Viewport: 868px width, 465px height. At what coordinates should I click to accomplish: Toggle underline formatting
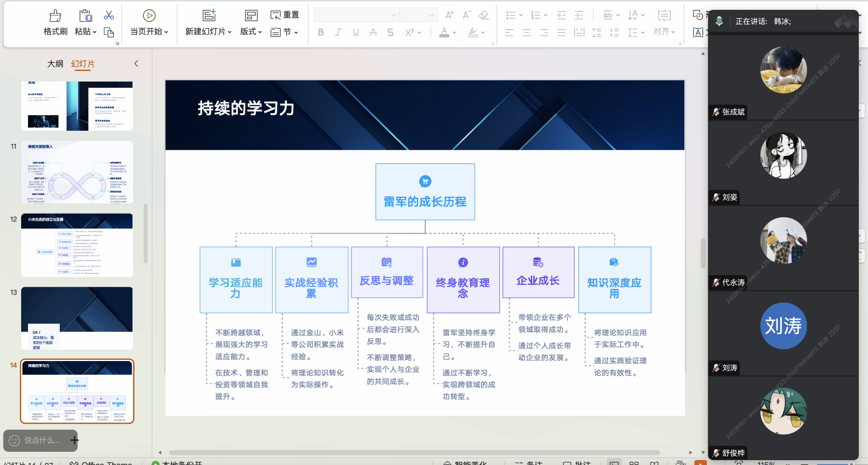pos(356,32)
